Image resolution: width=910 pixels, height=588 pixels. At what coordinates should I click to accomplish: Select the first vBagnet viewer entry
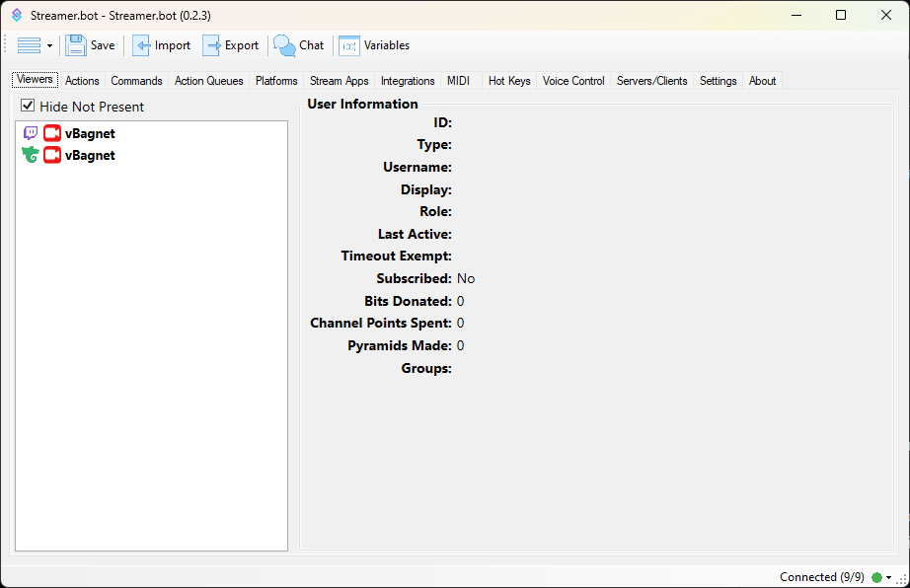pos(90,133)
